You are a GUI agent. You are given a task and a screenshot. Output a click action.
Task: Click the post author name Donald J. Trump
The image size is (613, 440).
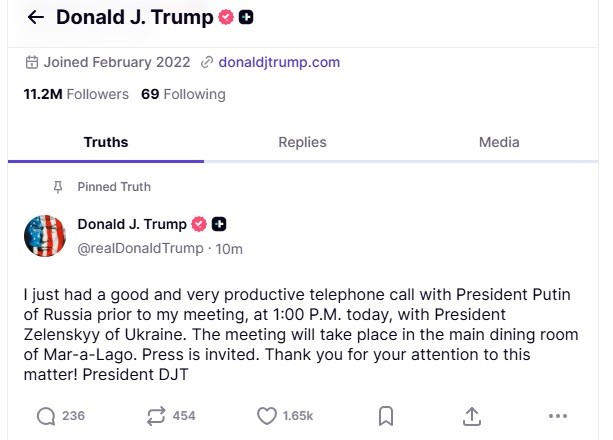click(x=132, y=224)
